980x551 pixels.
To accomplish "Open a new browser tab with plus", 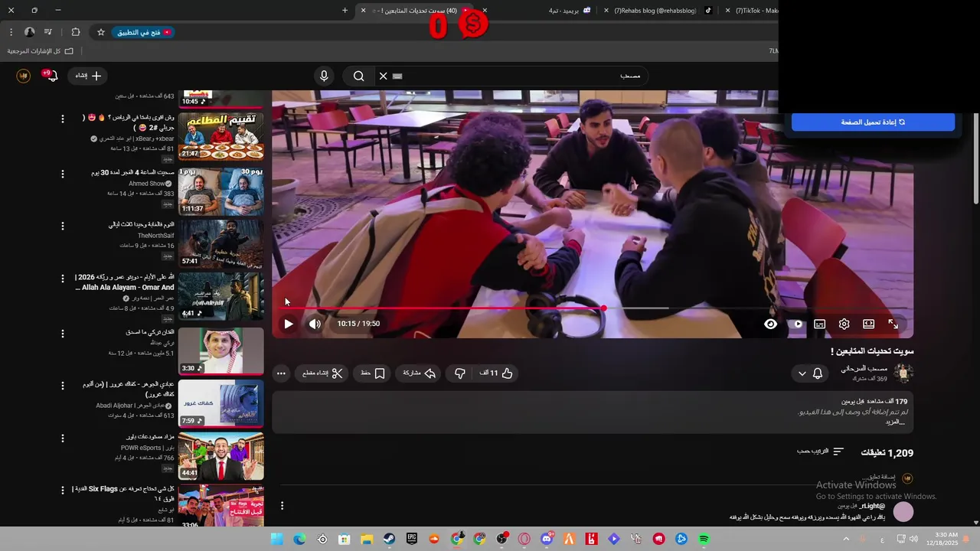I will (345, 10).
